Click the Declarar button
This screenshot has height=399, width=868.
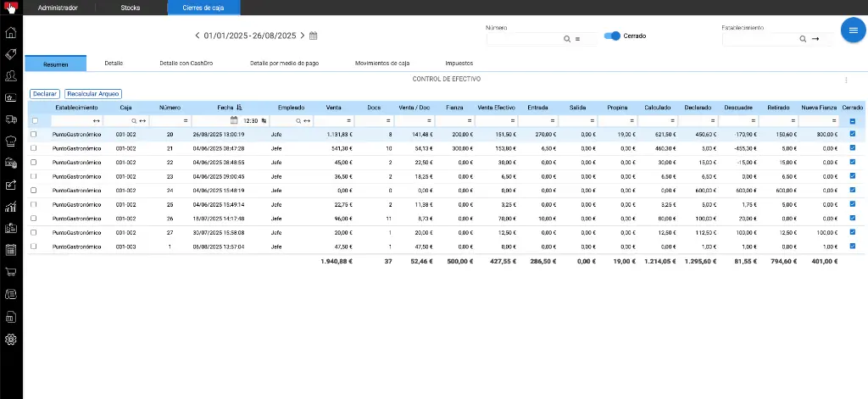pos(45,94)
